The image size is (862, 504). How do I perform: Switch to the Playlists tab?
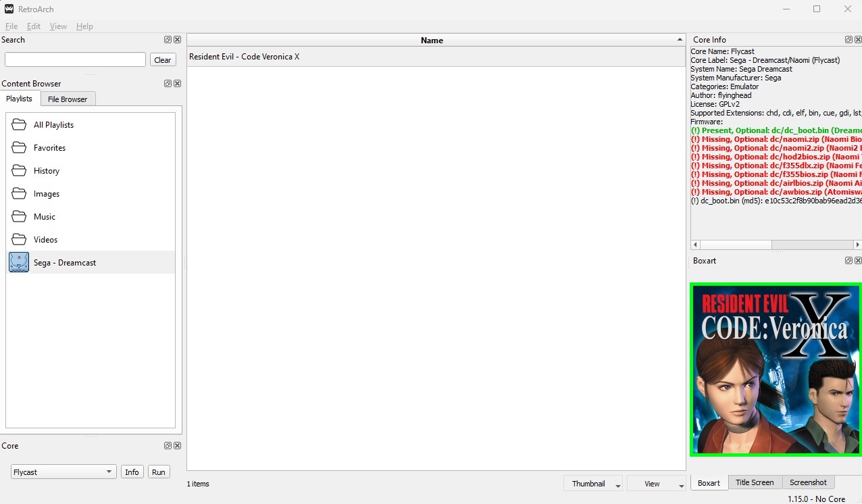point(20,99)
